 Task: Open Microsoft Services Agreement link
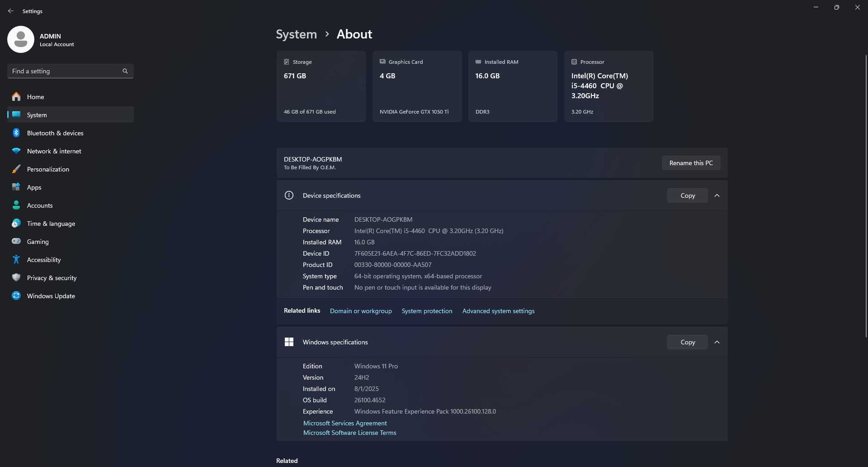(345, 423)
